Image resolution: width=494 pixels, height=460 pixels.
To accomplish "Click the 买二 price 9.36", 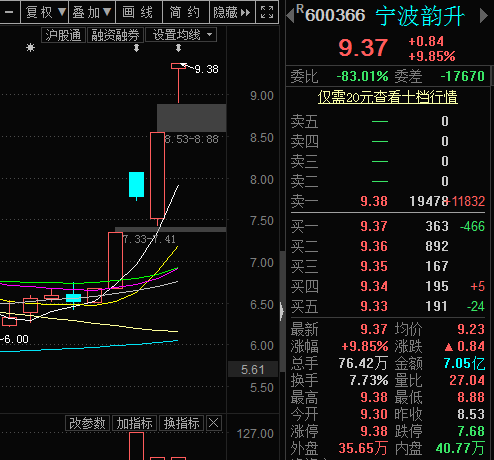I will (374, 246).
